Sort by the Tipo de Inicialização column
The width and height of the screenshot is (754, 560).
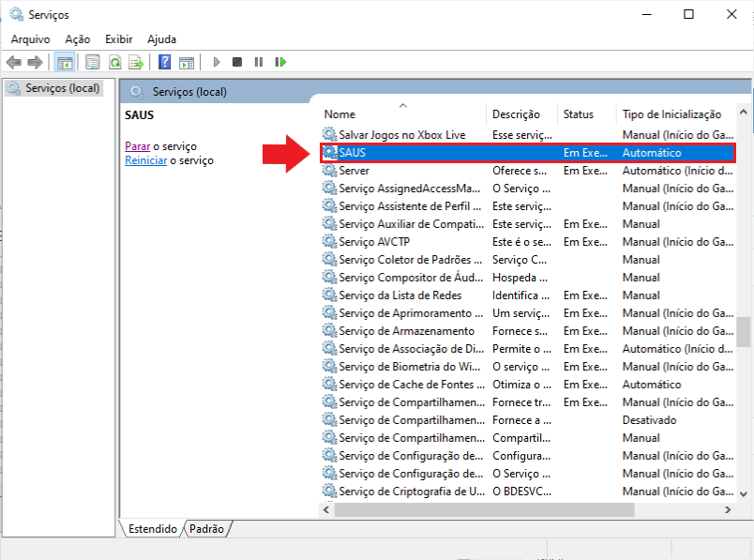click(670, 114)
